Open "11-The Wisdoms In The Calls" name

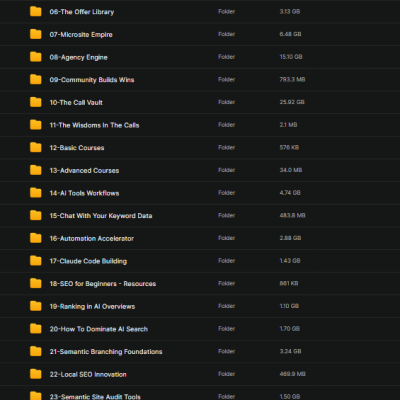click(x=94, y=125)
